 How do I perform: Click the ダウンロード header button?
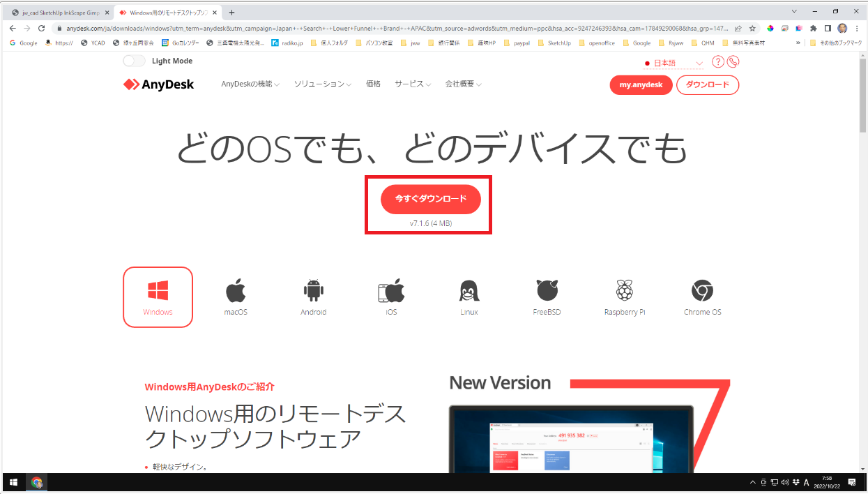pos(708,85)
